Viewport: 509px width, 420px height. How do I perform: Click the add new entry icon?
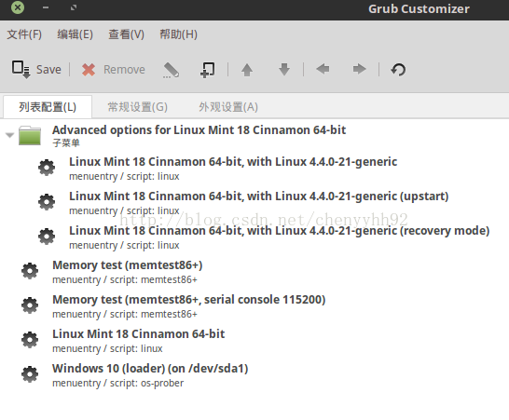pyautogui.click(x=208, y=70)
